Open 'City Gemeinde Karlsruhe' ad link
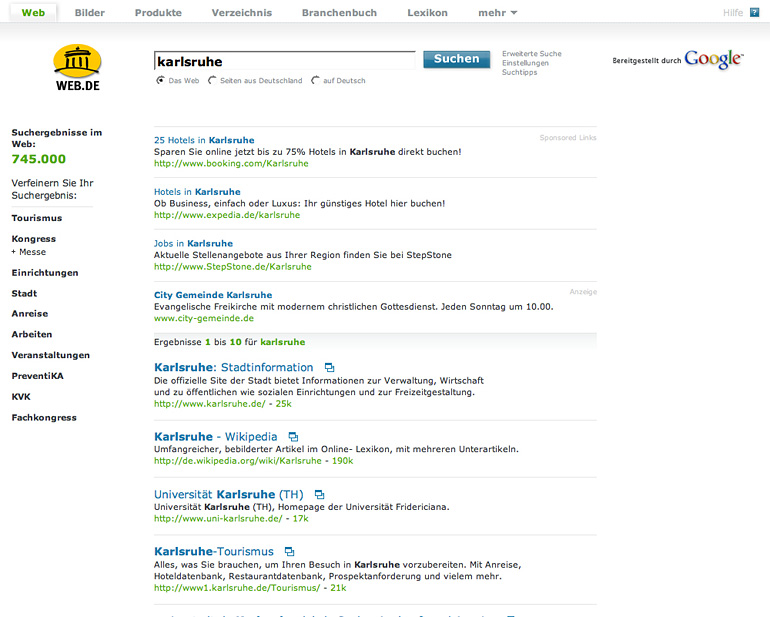Viewport: 770px width, 617px height. point(213,295)
